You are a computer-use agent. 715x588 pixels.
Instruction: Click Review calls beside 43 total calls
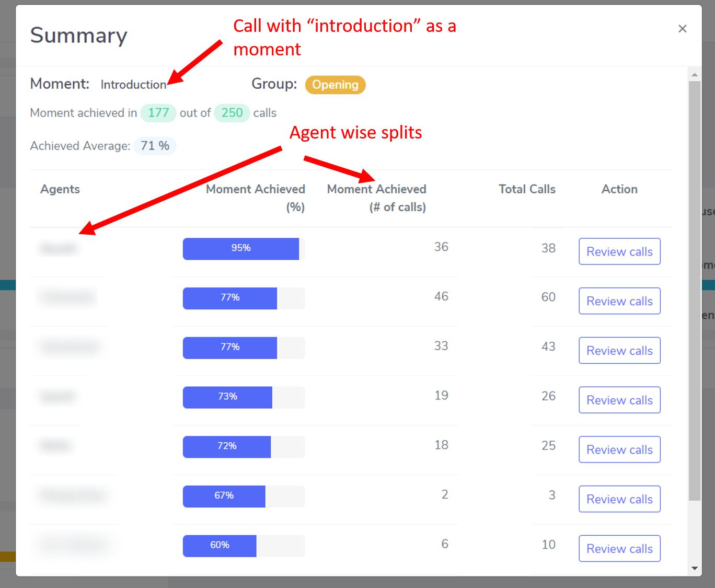619,350
